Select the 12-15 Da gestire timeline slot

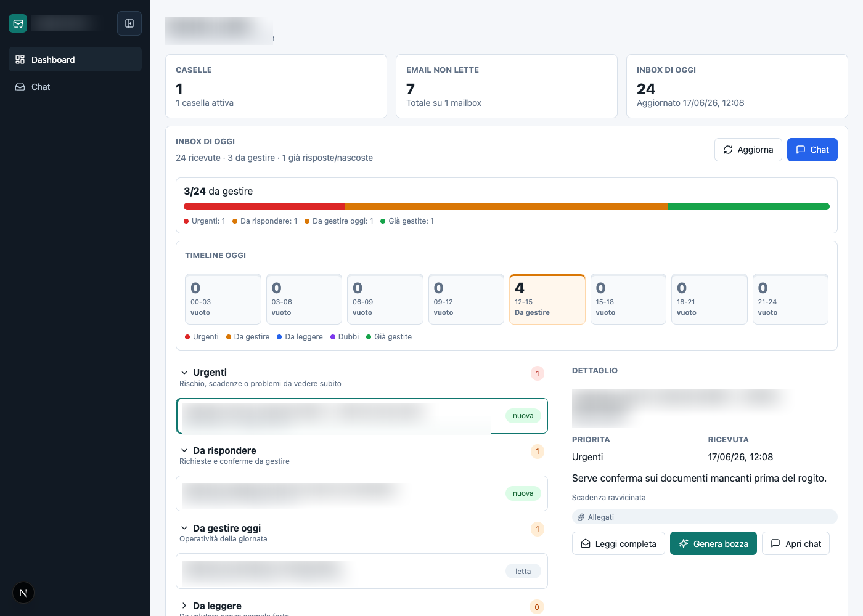click(x=547, y=299)
